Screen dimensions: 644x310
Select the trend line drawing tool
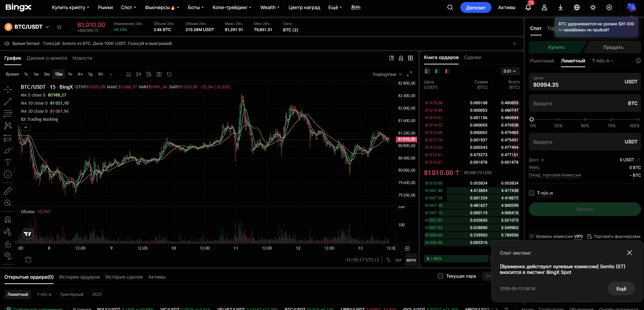tap(8, 102)
